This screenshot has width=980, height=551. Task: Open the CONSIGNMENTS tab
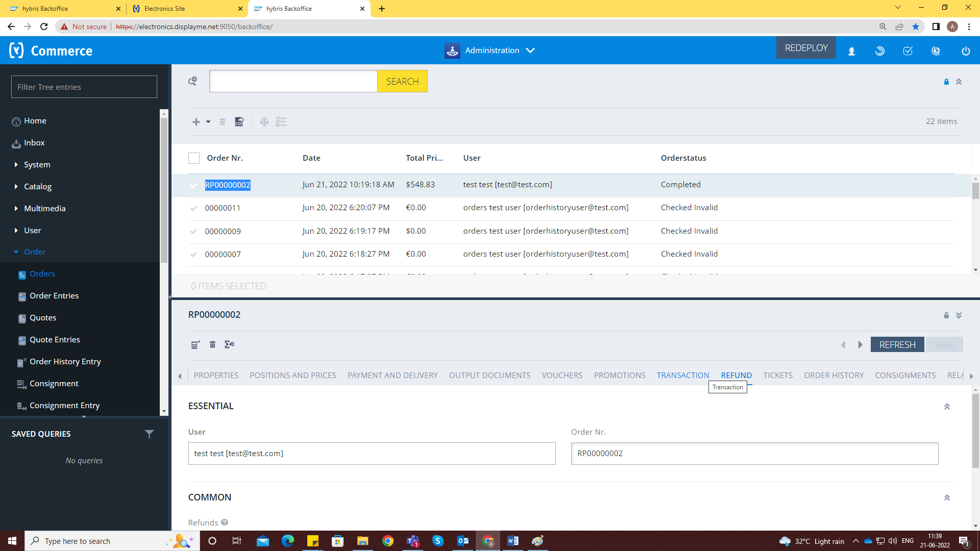[x=905, y=375]
